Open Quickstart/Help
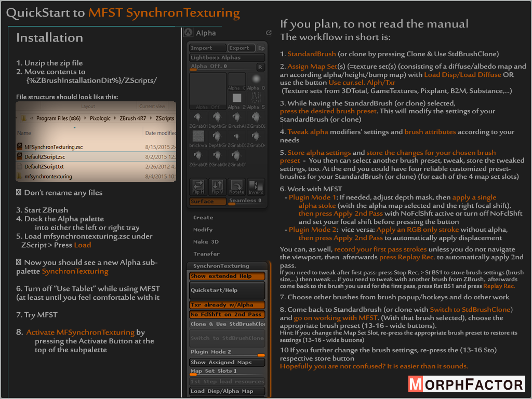The image size is (532, 399). (228, 290)
